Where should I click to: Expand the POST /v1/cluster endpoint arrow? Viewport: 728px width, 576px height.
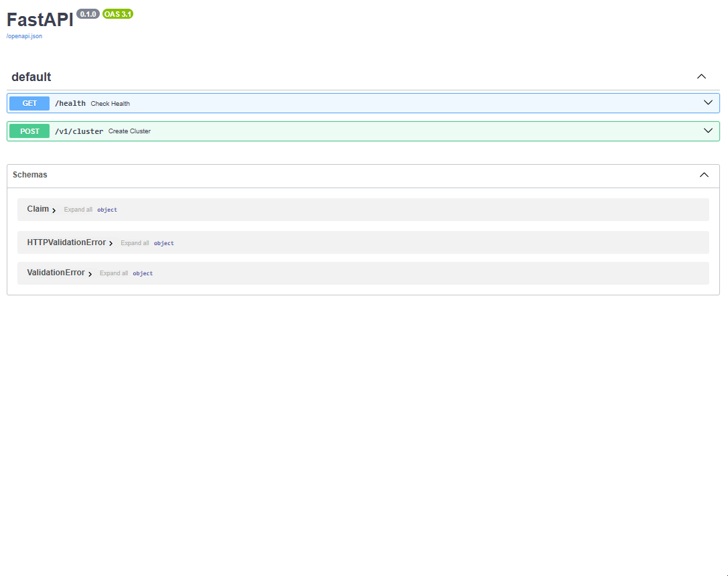pyautogui.click(x=707, y=131)
